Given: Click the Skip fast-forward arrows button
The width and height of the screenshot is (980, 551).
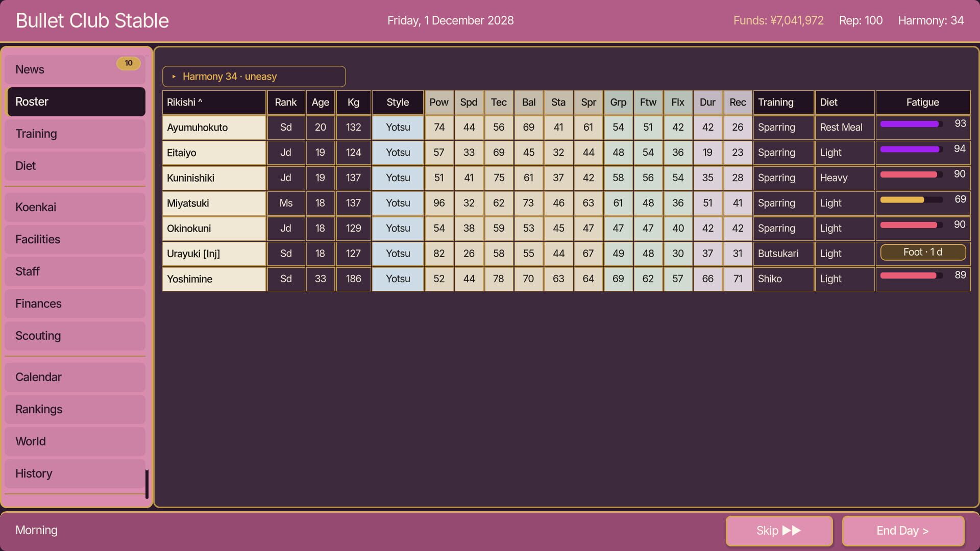Looking at the screenshot, I should [779, 531].
